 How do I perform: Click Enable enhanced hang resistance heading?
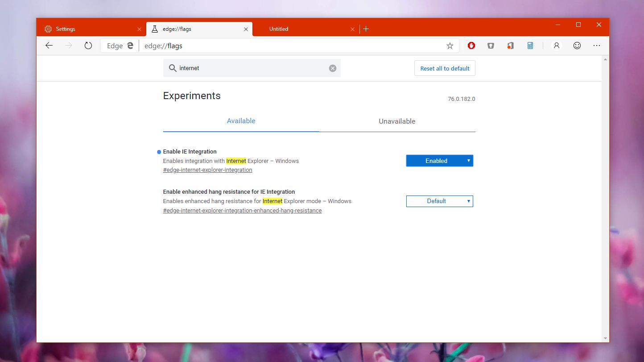click(229, 192)
